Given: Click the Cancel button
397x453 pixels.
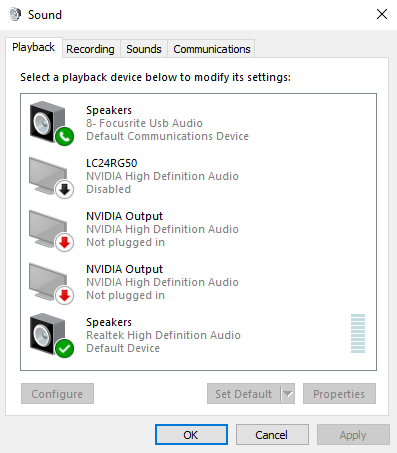Looking at the screenshot, I should coord(272,435).
